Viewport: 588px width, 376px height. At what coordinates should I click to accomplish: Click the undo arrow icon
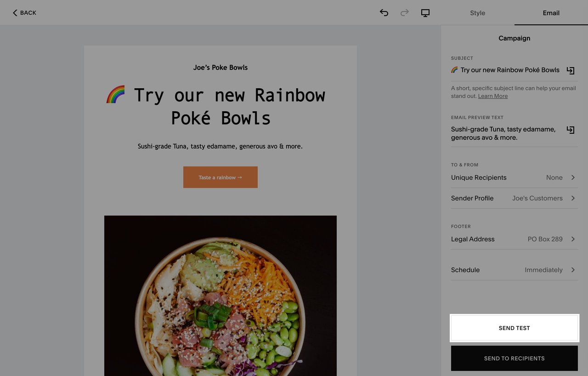[384, 13]
